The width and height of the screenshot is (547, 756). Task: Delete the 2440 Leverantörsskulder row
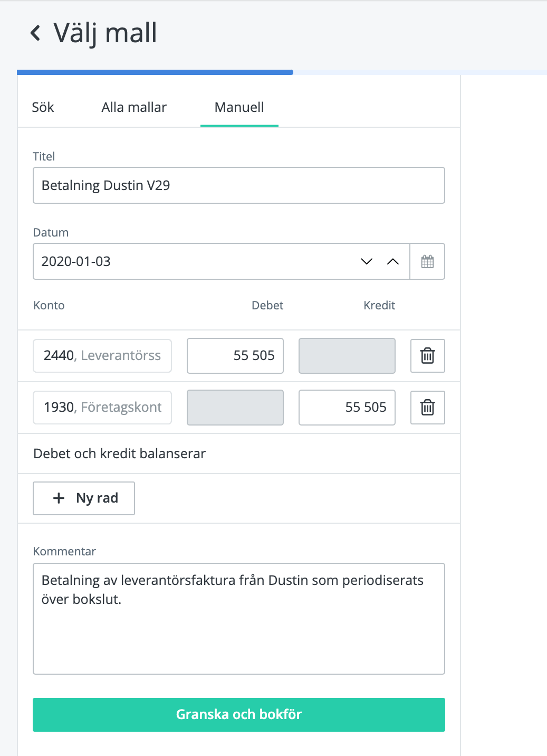pos(427,356)
